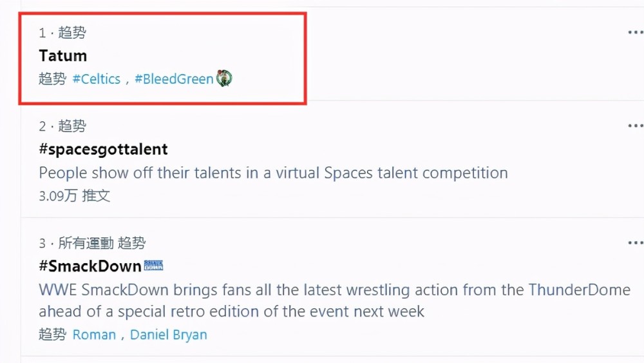Click the Spaces talent competition description
This screenshot has width=644, height=363.
(x=273, y=173)
